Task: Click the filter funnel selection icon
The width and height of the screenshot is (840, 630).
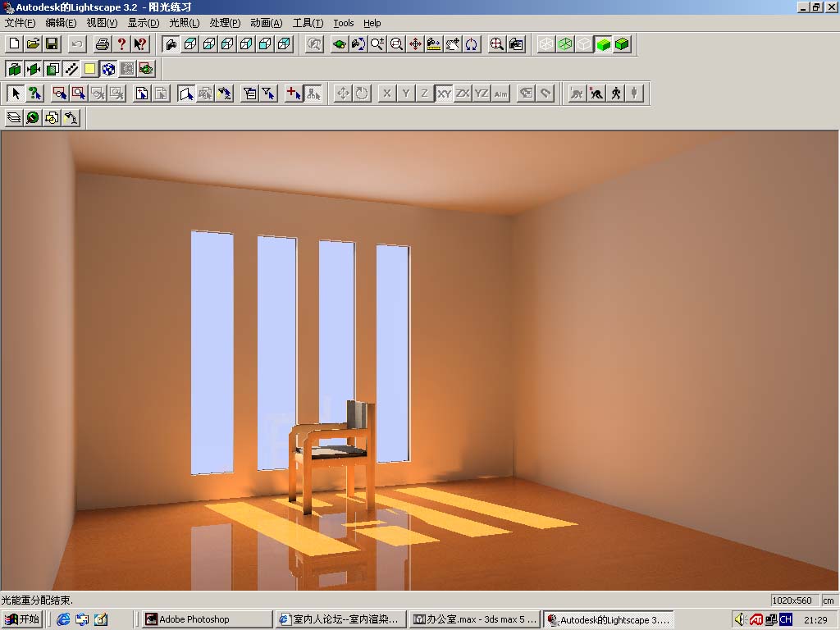Action: (268, 94)
